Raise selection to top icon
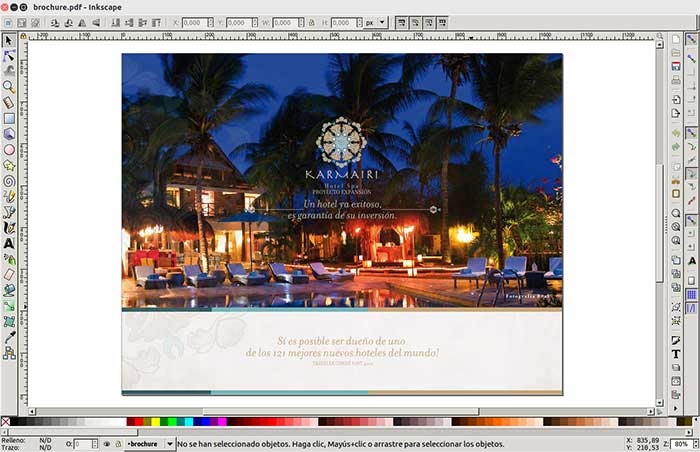The height and width of the screenshot is (452, 700). 156,22
